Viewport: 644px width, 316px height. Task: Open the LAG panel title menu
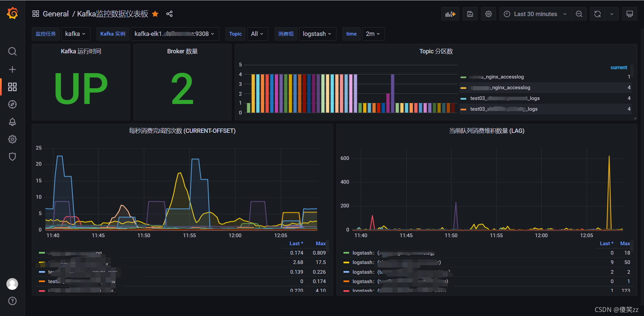(x=486, y=131)
